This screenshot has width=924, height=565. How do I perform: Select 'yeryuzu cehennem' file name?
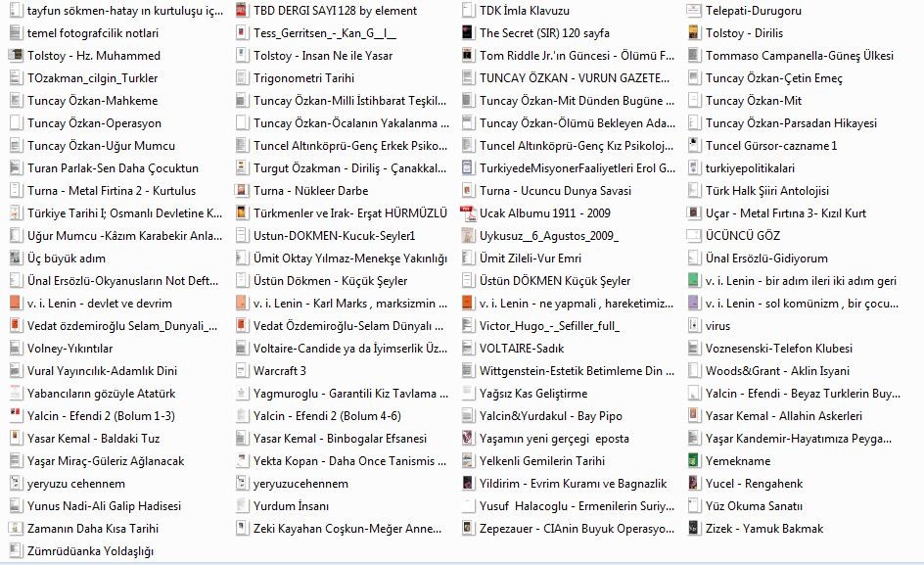click(76, 484)
